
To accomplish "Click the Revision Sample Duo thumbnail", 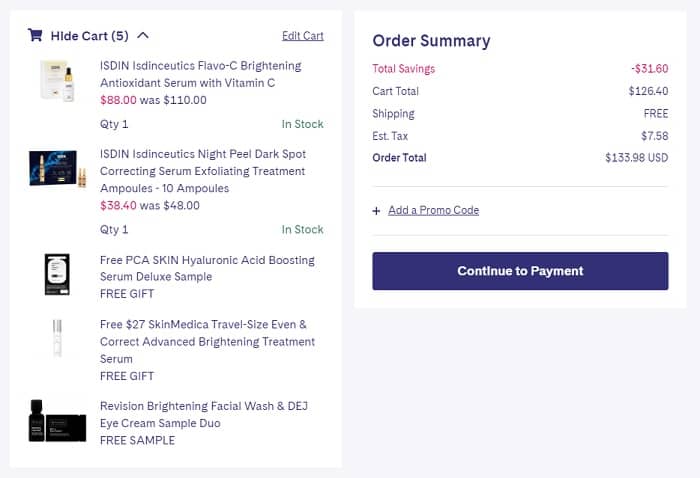I will tap(57, 420).
